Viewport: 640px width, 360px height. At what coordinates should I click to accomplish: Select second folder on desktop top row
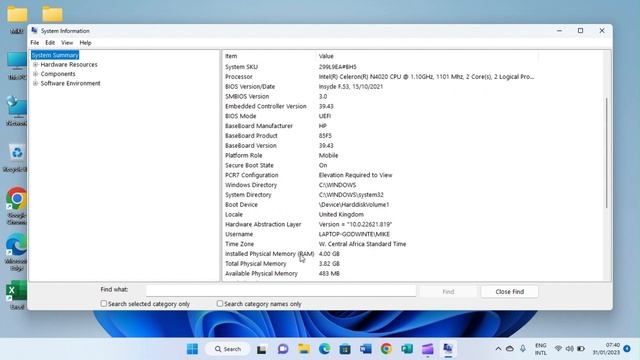coord(52,14)
